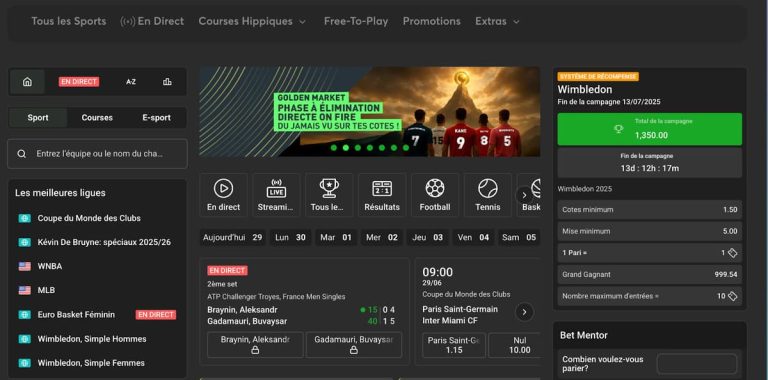The height and width of the screenshot is (380, 768).
Task: Select the Mar 01 date tab
Action: pyautogui.click(x=336, y=238)
